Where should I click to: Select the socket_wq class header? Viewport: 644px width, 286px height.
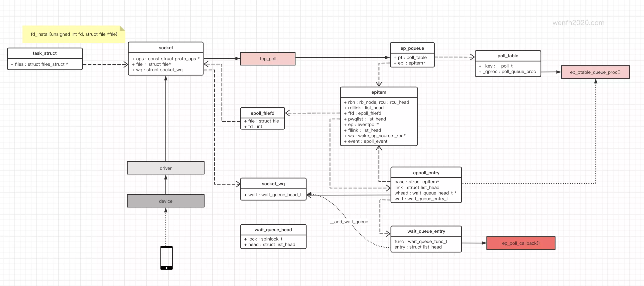pos(273,184)
